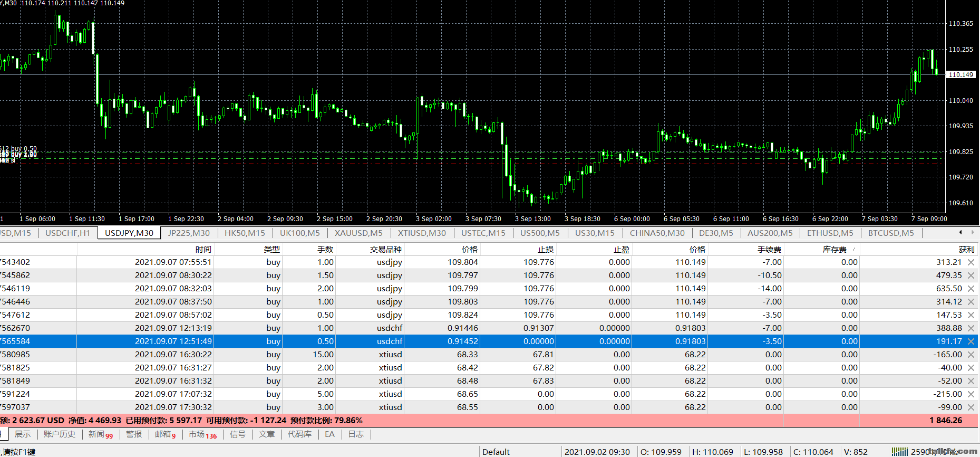Select order time 2021.09.07 16:30:22
This screenshot has height=457, width=980.
coord(173,355)
